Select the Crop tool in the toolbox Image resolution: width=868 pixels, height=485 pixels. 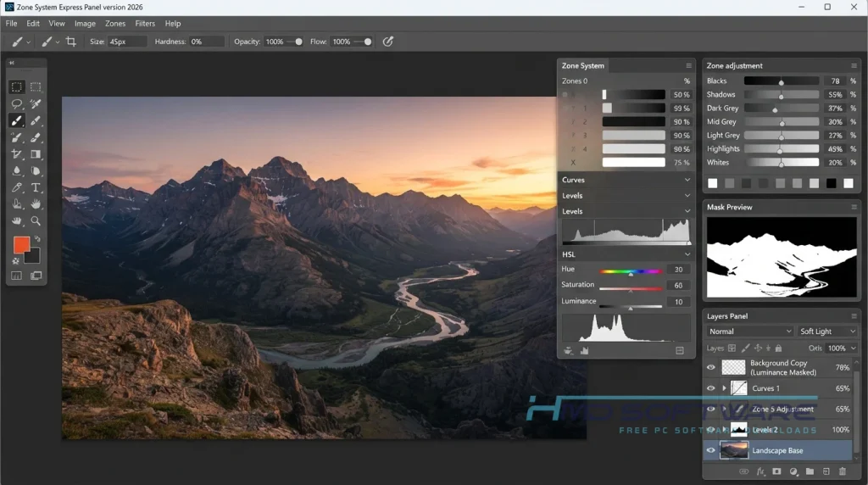(x=17, y=154)
